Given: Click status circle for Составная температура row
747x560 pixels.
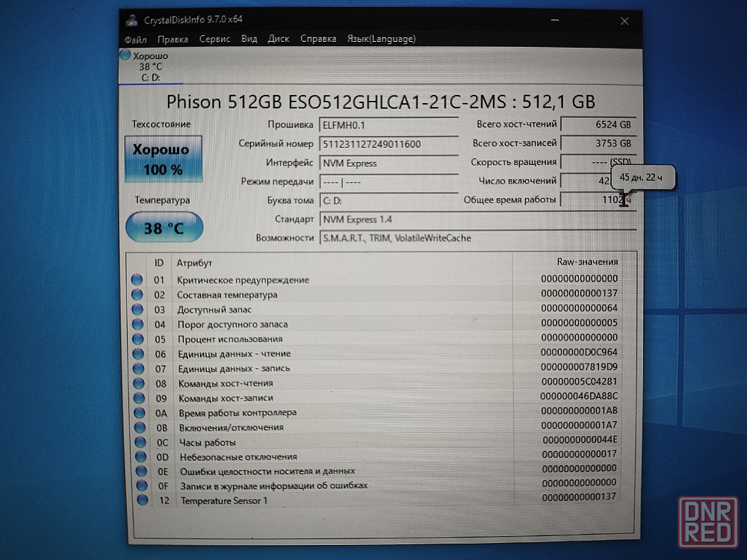Looking at the screenshot, I should (x=137, y=294).
